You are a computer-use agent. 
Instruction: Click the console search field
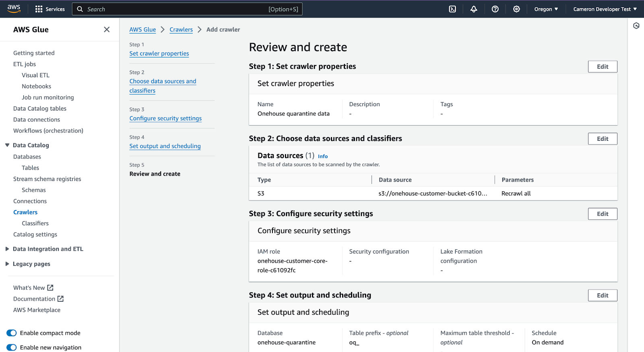[187, 9]
